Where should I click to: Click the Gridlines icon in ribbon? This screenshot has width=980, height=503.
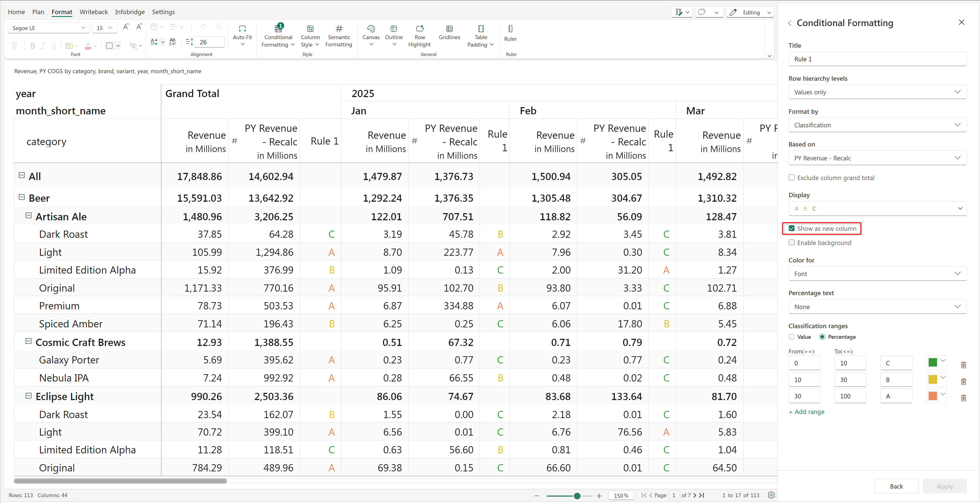coord(449,29)
